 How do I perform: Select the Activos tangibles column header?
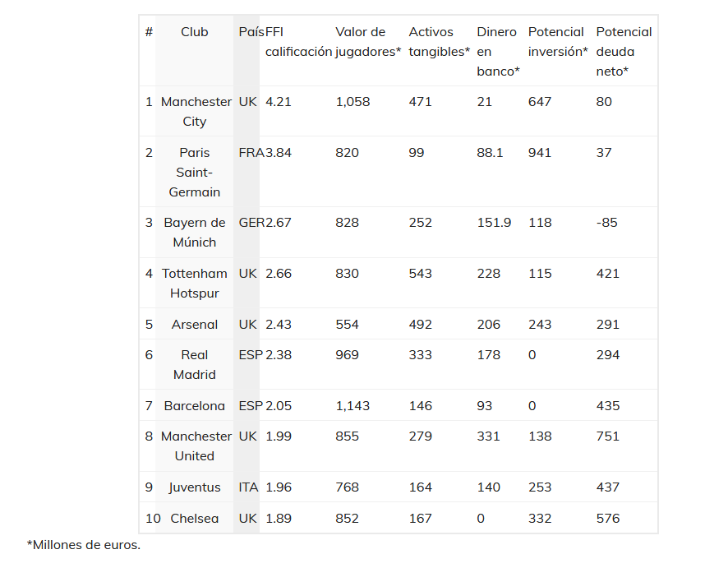point(439,42)
